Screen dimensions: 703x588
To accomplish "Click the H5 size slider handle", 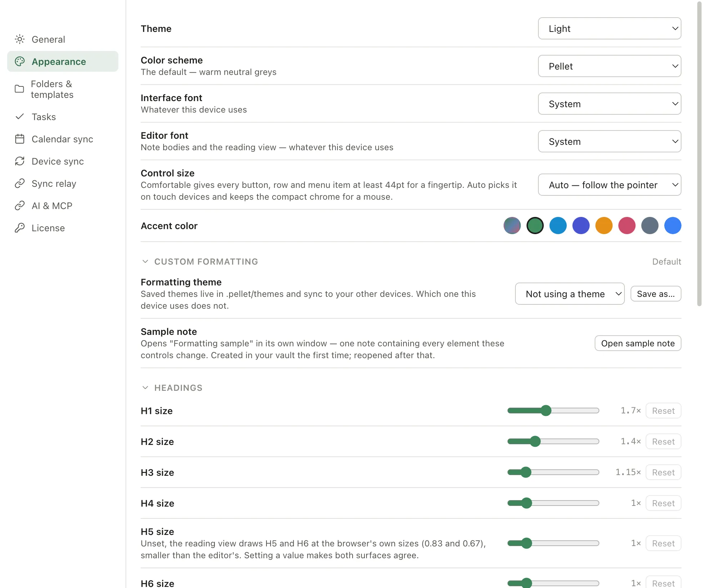I will click(x=527, y=543).
